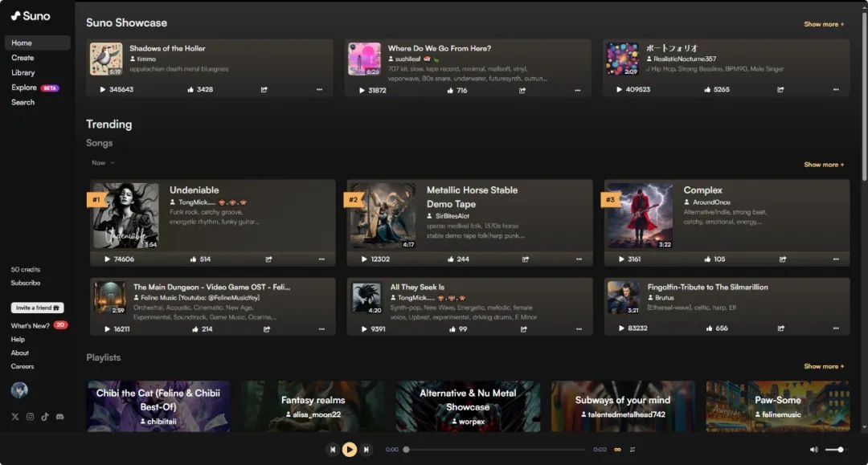Open more options on RealisticNocturne357's song

click(x=836, y=90)
